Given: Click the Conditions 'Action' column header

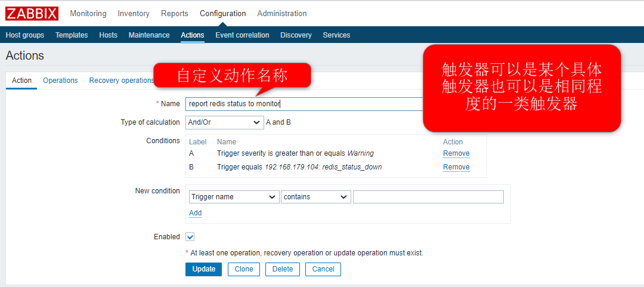Looking at the screenshot, I should (x=453, y=142).
